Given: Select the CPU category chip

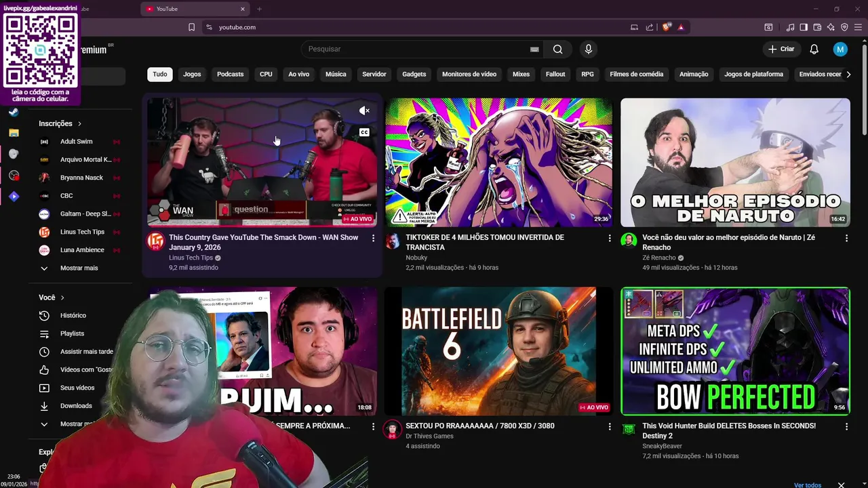Looking at the screenshot, I should [x=266, y=74].
